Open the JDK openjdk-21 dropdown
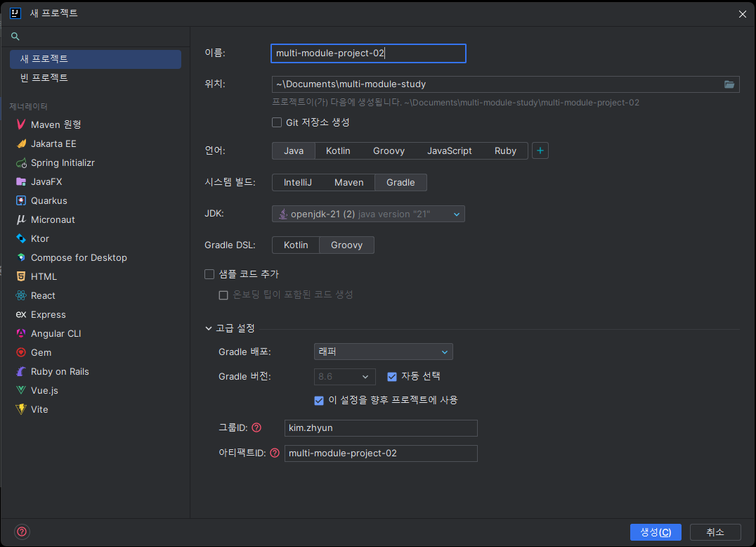 [368, 214]
